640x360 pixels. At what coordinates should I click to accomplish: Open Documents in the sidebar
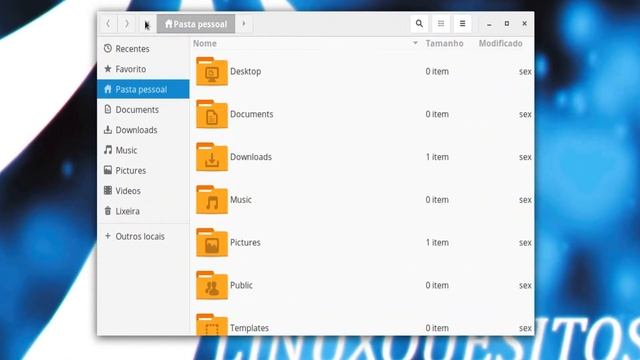143,109
